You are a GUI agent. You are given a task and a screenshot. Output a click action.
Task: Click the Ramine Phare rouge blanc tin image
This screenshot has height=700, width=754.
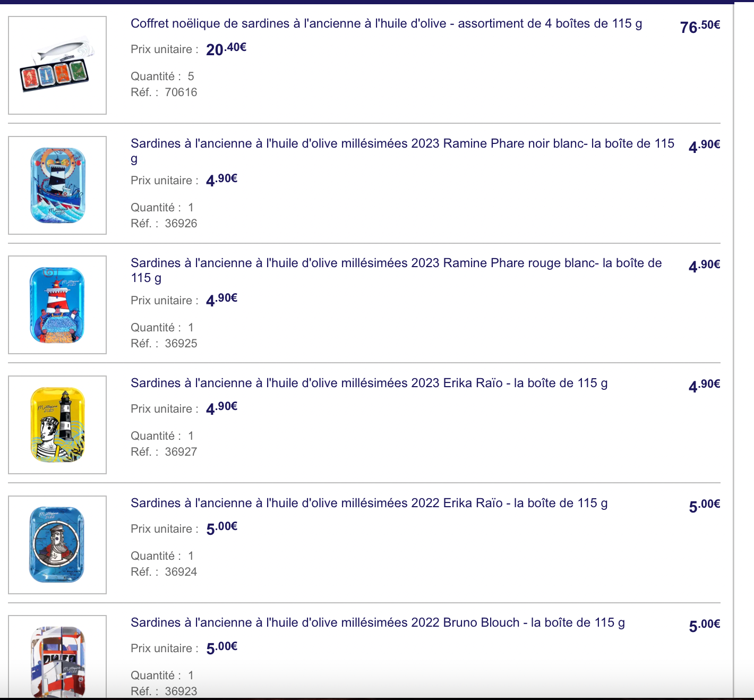[x=57, y=305]
